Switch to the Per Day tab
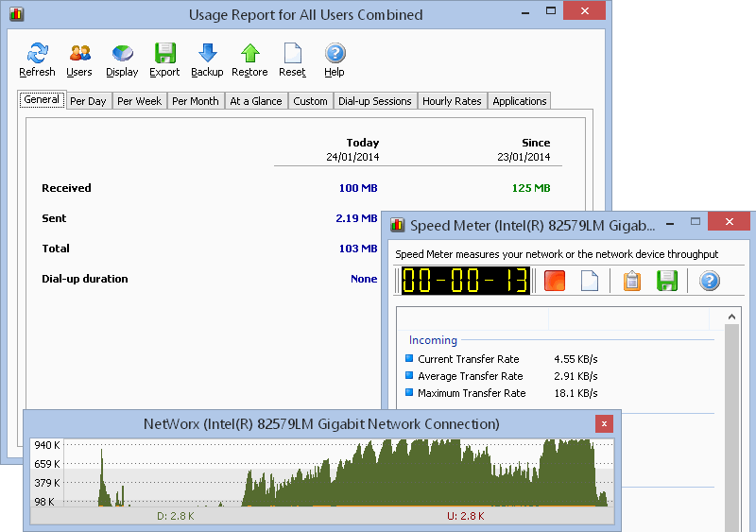 [88, 101]
